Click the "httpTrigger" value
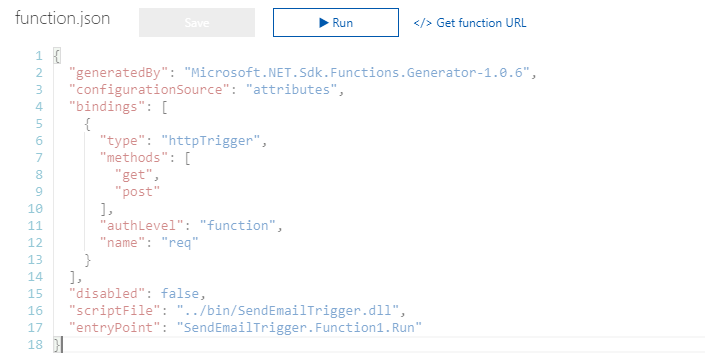The width and height of the screenshot is (705, 362). tap(210, 141)
